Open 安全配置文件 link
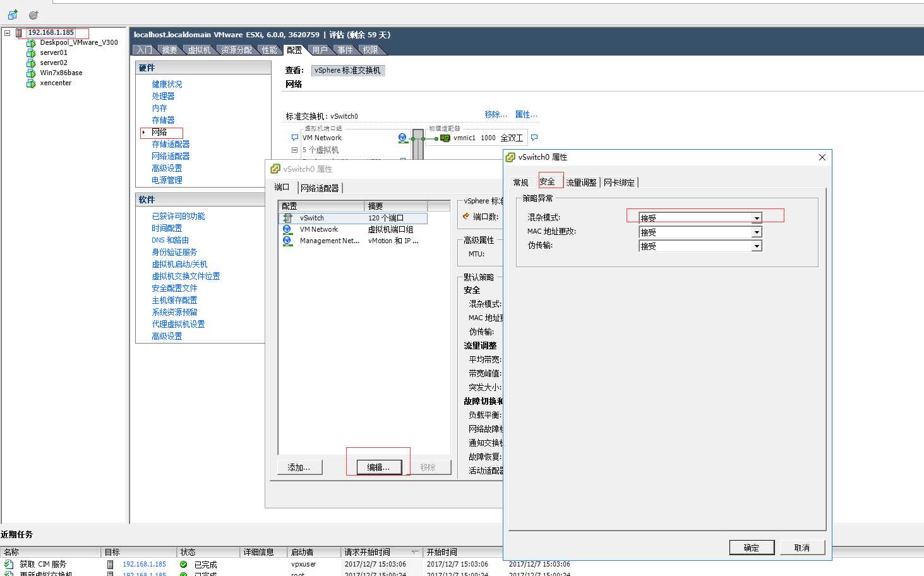This screenshot has width=924, height=576. [x=174, y=288]
